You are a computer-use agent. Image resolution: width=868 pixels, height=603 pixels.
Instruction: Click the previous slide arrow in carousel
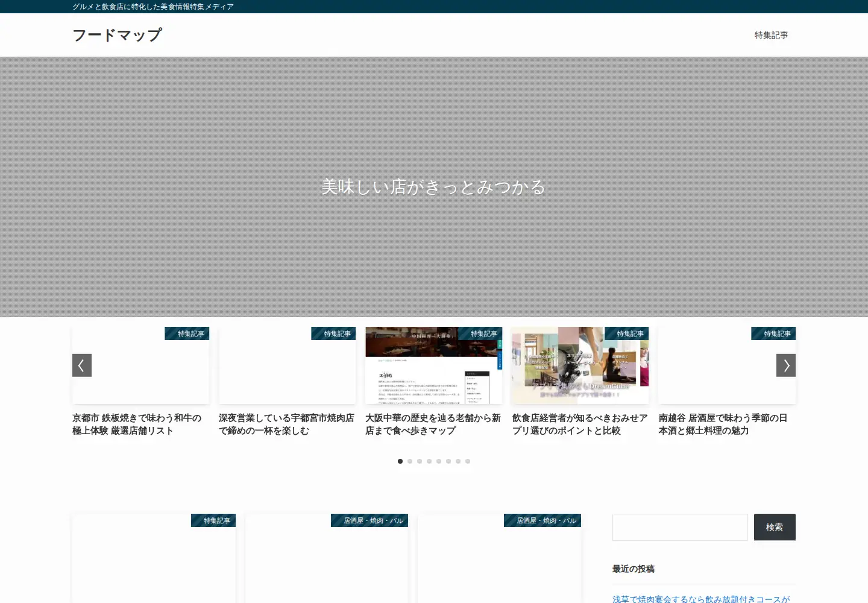coord(82,365)
